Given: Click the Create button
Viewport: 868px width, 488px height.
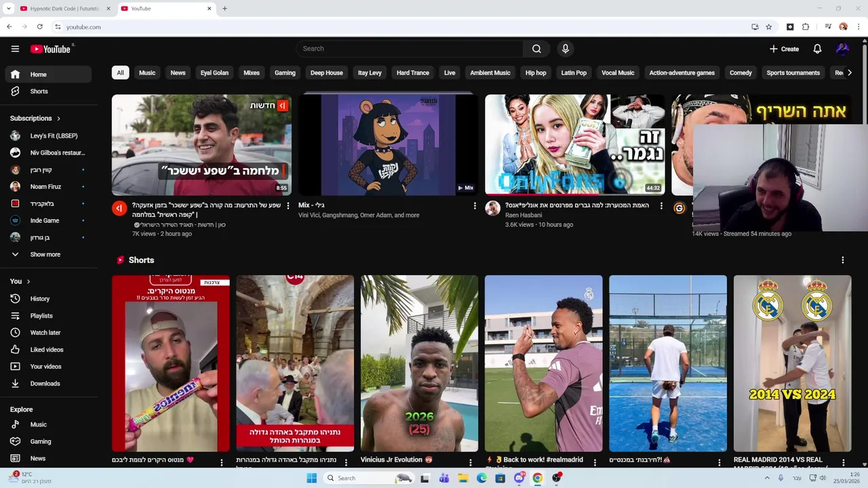Looking at the screenshot, I should [x=784, y=49].
